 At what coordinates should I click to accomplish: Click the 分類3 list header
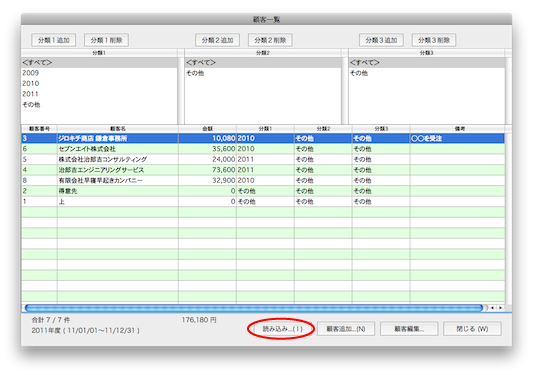click(x=427, y=53)
